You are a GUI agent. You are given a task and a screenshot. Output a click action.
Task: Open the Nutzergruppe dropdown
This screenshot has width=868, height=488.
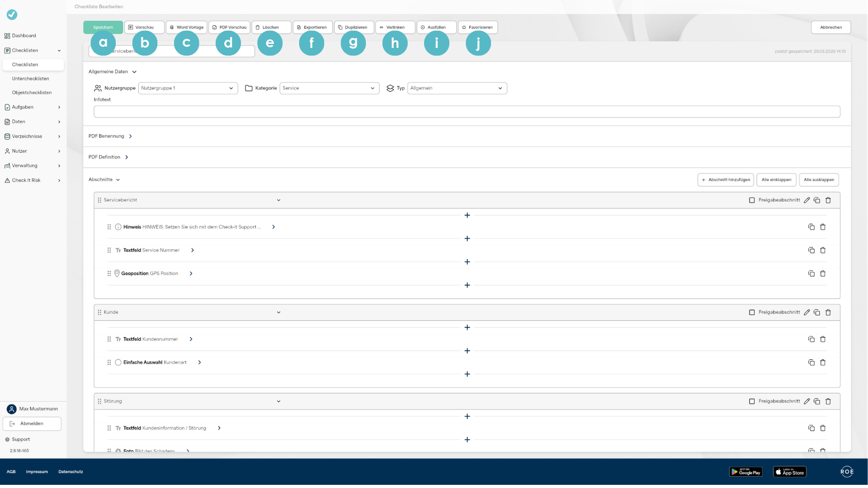[188, 88]
